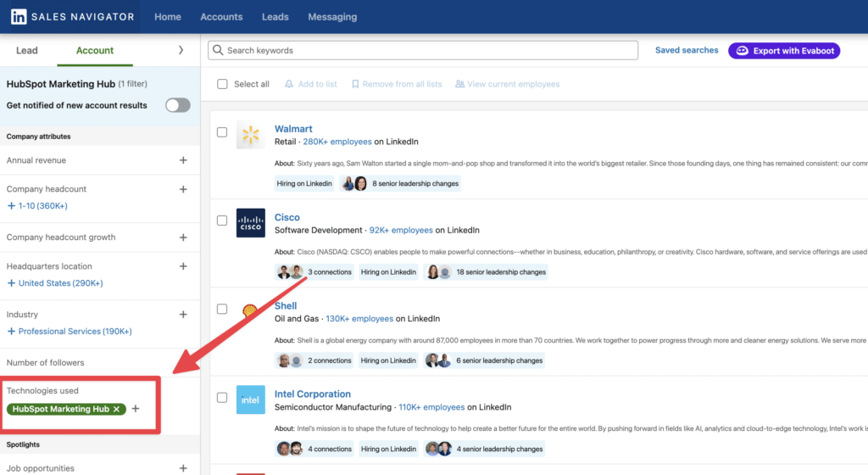
Task: View Shell 130K+ employees
Action: point(359,319)
